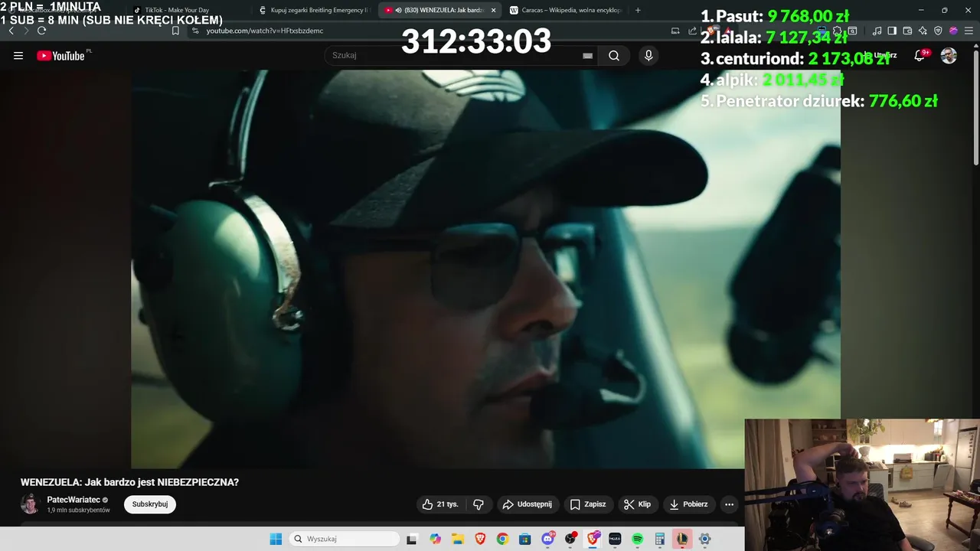Viewport: 980px width, 551px height.
Task: Open Calculator from the taskbar
Action: [660, 539]
